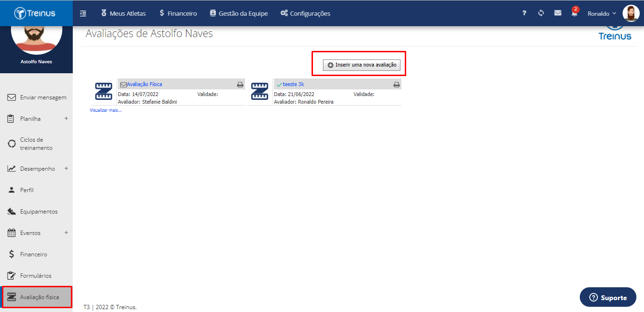Image resolution: width=644 pixels, height=312 pixels.
Task: Open Perfil in sidebar
Action: point(36,190)
